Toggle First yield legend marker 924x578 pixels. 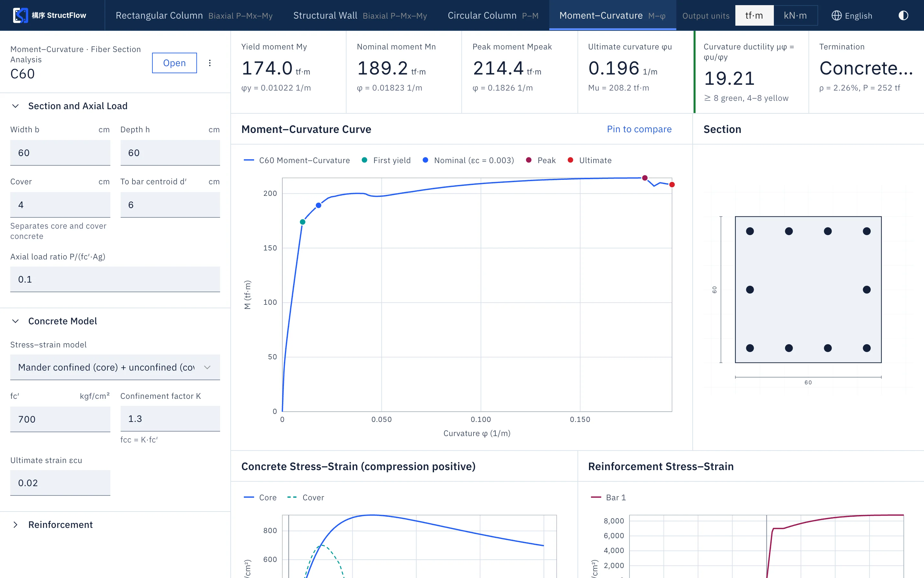(386, 160)
